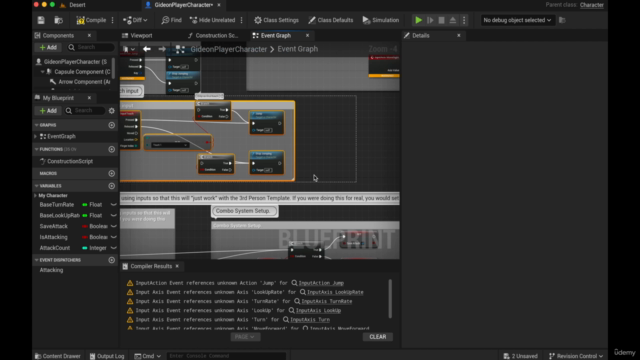Open the compile options menu
Screen dimensions: 640x360
113,20
